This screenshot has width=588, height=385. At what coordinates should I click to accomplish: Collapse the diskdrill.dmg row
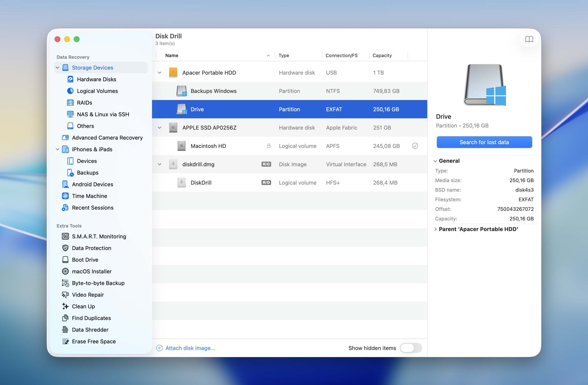point(160,164)
